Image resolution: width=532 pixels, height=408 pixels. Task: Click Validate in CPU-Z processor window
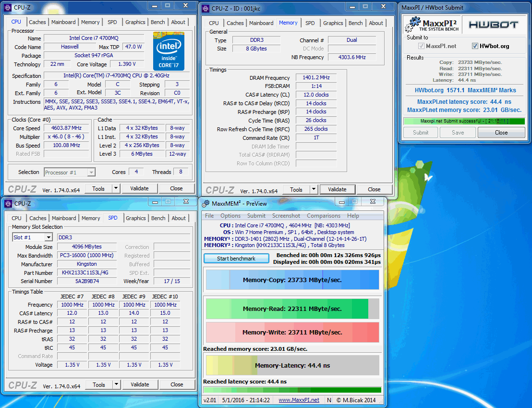coord(139,188)
